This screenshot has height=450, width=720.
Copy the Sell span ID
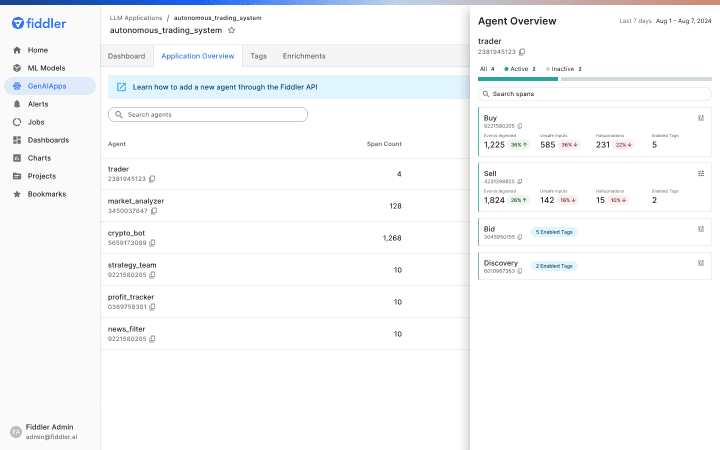pyautogui.click(x=520, y=181)
